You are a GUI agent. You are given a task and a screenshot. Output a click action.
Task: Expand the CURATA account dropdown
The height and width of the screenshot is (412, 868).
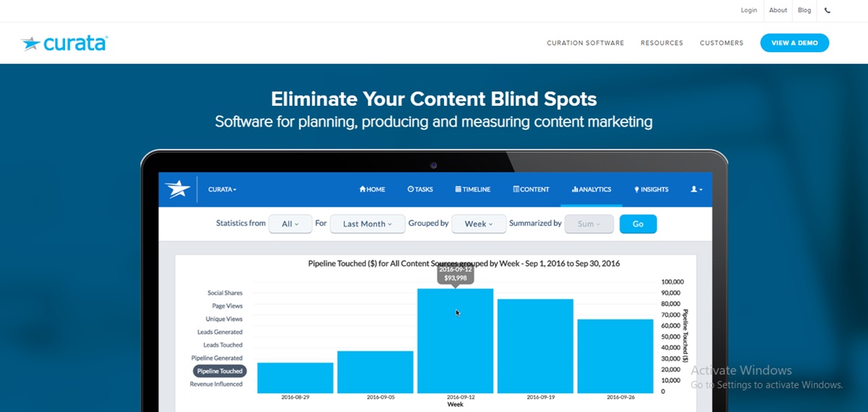coord(222,190)
